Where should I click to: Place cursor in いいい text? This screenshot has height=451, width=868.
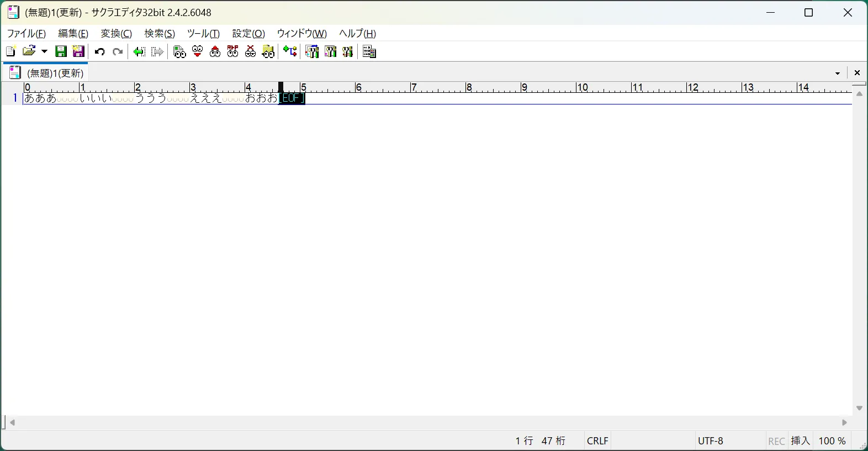point(96,98)
